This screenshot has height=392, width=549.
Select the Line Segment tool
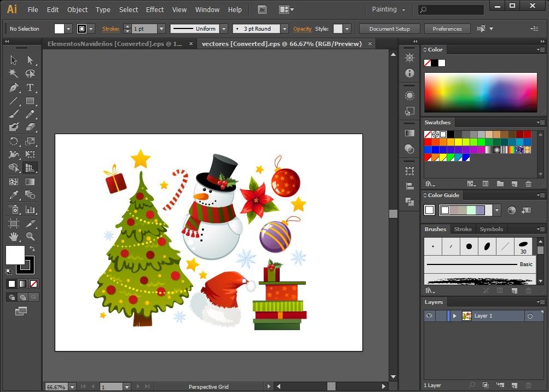pyautogui.click(x=13, y=101)
